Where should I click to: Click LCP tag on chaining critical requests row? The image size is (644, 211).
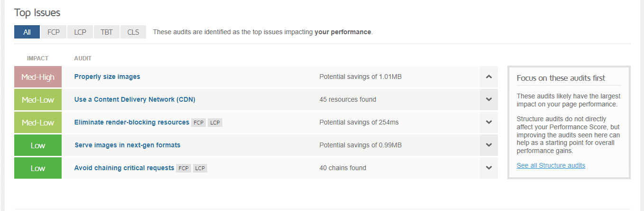200,168
